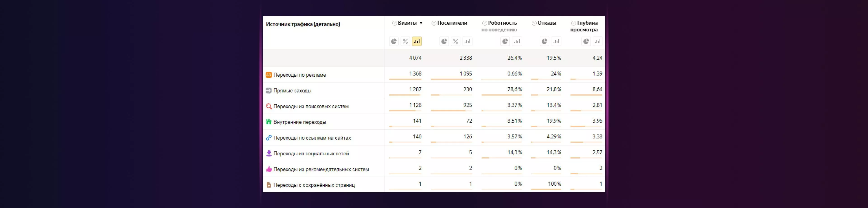Image resolution: width=868 pixels, height=208 pixels.
Task: Click robotness value 8,51 % for Внутренние переходы
Action: [x=514, y=121]
